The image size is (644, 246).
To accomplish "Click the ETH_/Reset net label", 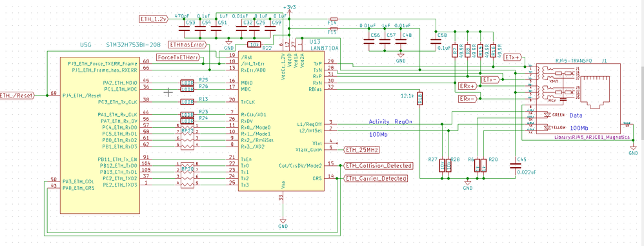I will click(17, 96).
